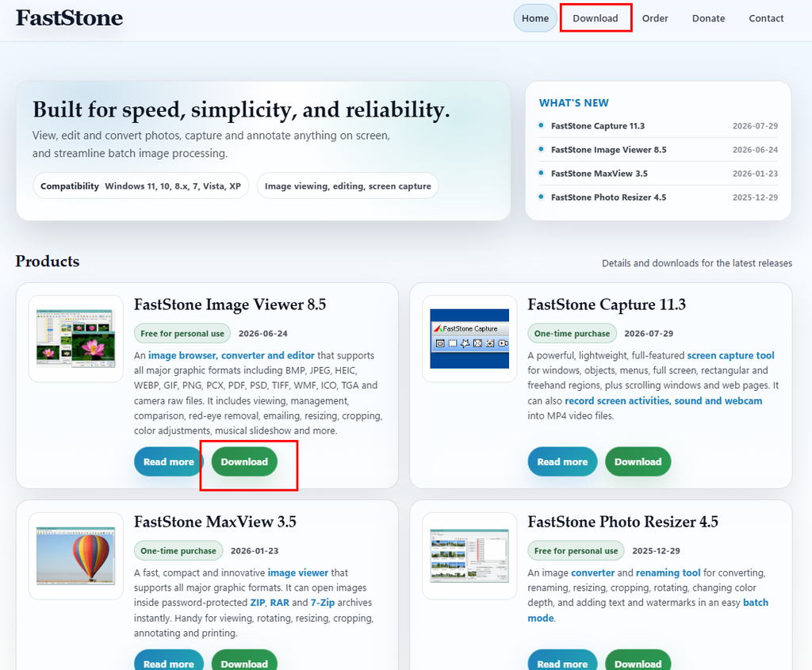Image resolution: width=812 pixels, height=670 pixels.
Task: Click 'Free for personal use' badge on Photo Resizer
Action: (576, 551)
